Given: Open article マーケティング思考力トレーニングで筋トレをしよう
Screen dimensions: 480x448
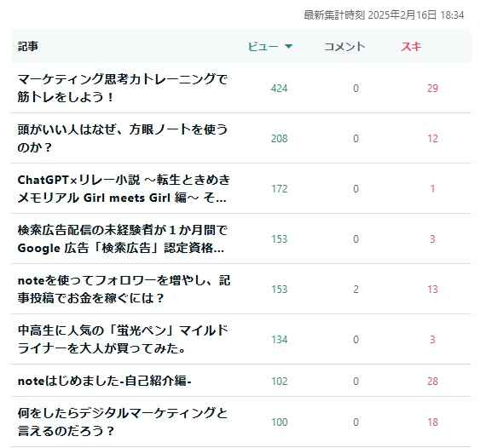Looking at the screenshot, I should [x=123, y=88].
